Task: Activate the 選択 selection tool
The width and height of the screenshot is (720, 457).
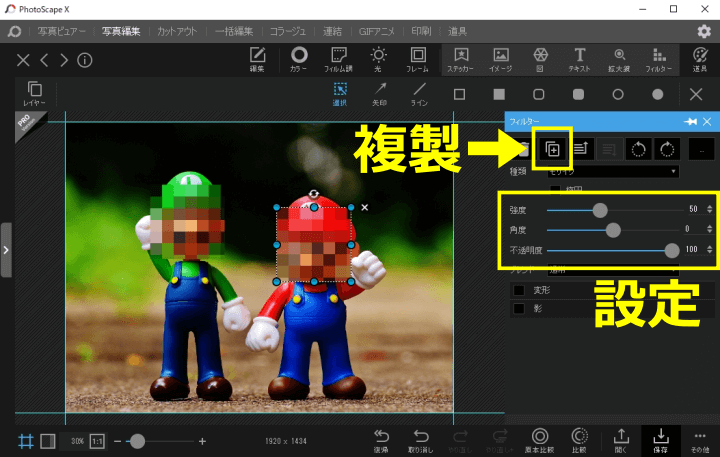Action: click(x=340, y=94)
